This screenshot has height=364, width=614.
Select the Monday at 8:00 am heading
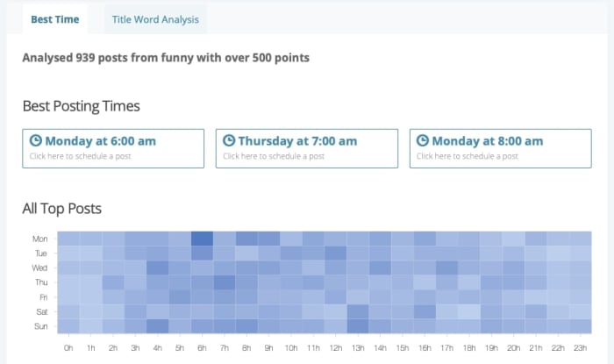pyautogui.click(x=487, y=140)
